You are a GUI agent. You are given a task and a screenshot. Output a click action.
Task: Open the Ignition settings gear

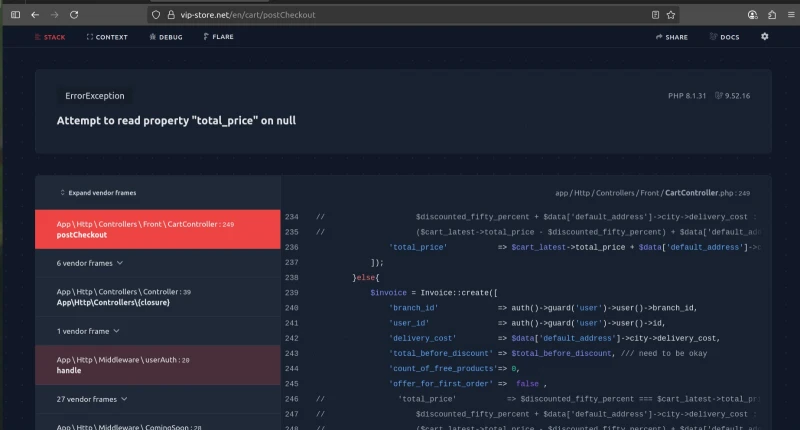point(764,37)
